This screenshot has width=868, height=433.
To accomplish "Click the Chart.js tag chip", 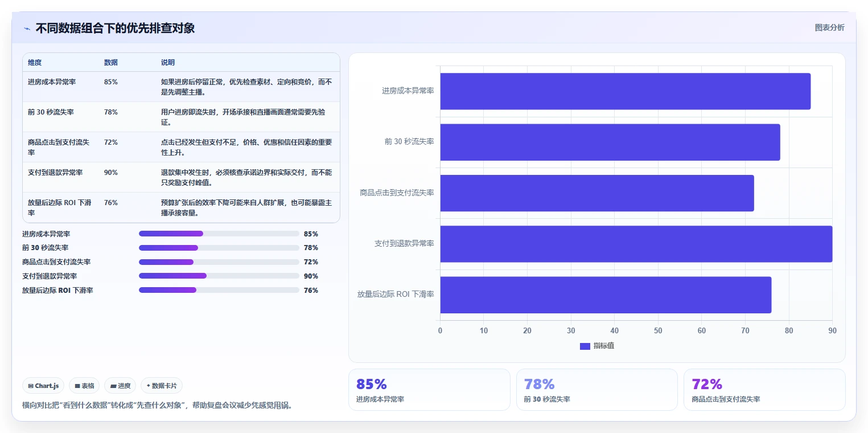I will click(44, 386).
